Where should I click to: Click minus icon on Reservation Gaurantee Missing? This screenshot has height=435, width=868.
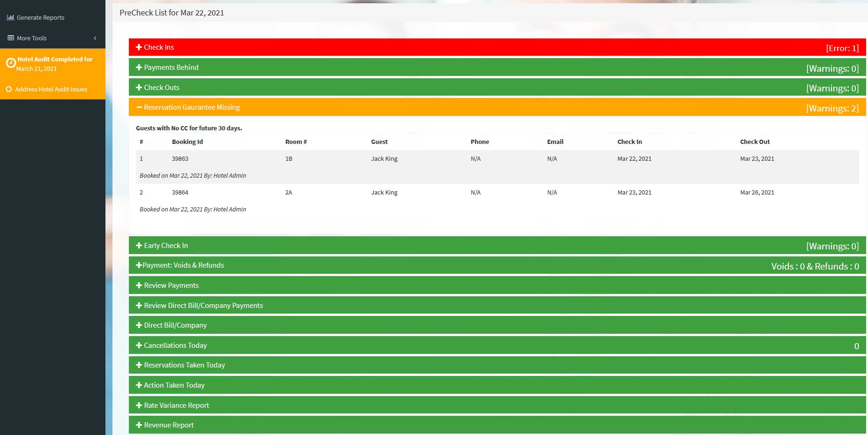pyautogui.click(x=139, y=107)
